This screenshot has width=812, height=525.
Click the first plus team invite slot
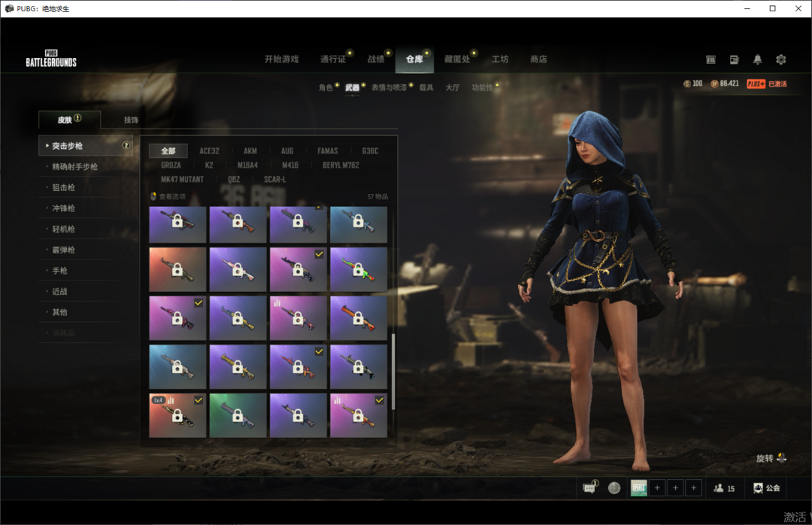pos(657,487)
